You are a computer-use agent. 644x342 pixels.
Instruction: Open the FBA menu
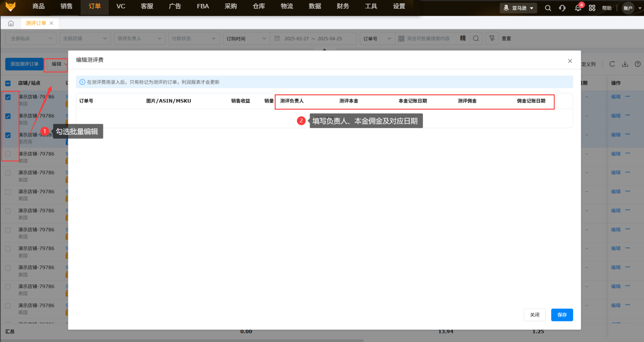click(x=203, y=6)
